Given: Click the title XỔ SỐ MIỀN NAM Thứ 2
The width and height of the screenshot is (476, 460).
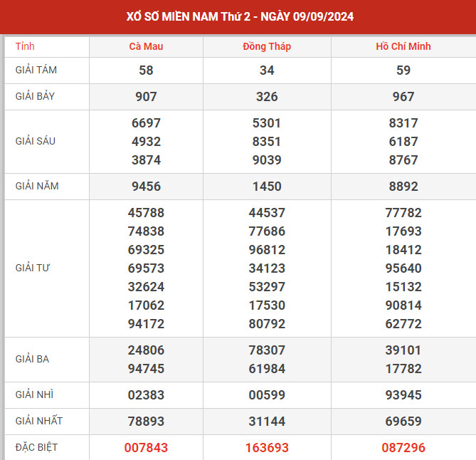Looking at the screenshot, I should (x=189, y=16).
